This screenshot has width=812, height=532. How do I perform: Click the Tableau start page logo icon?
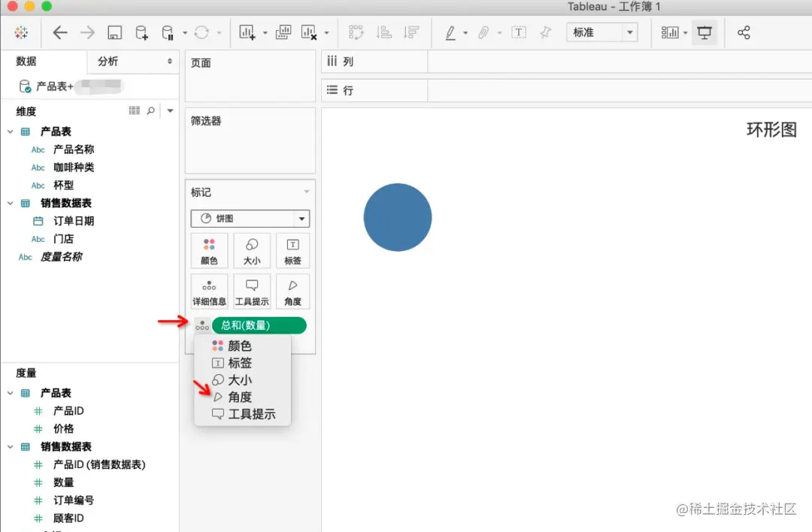[x=21, y=32]
